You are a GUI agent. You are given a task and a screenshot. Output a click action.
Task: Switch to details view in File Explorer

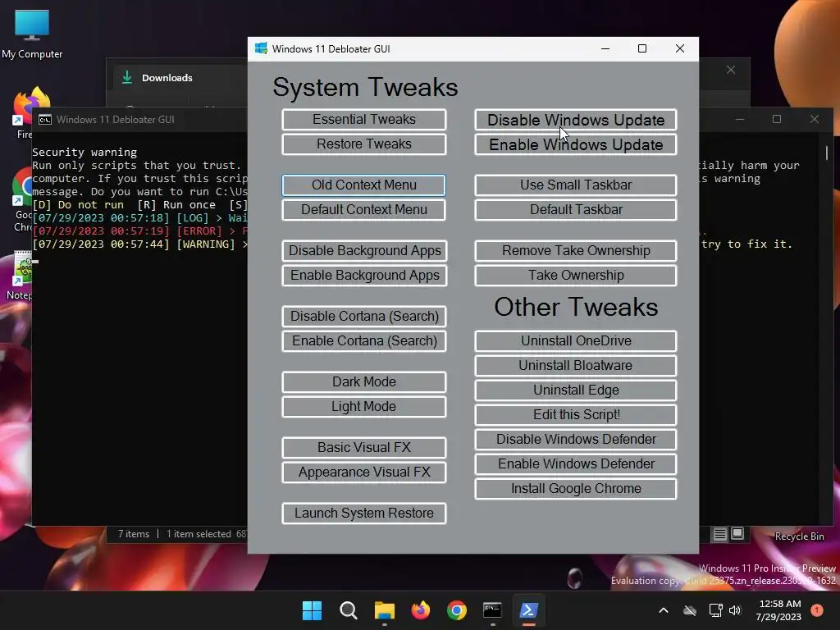pos(720,534)
